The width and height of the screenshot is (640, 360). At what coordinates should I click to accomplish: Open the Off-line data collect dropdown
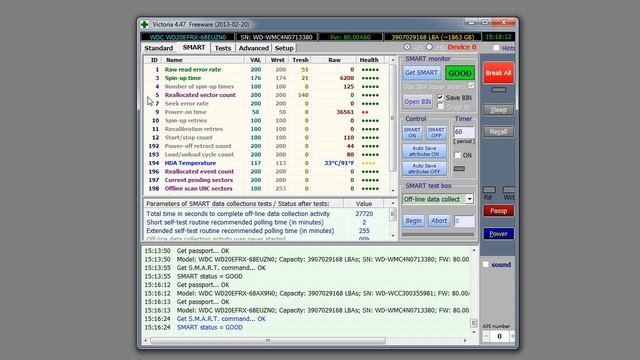coord(469,199)
